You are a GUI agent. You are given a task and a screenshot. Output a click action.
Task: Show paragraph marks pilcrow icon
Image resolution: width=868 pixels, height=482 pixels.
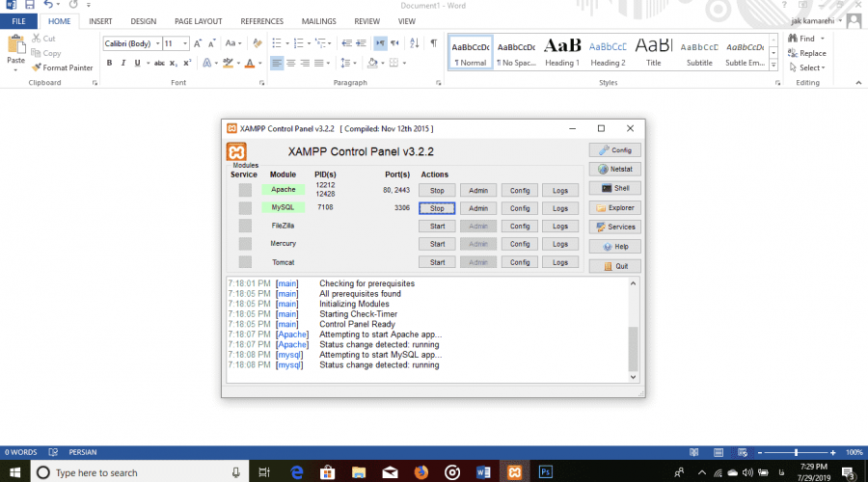pyautogui.click(x=433, y=43)
